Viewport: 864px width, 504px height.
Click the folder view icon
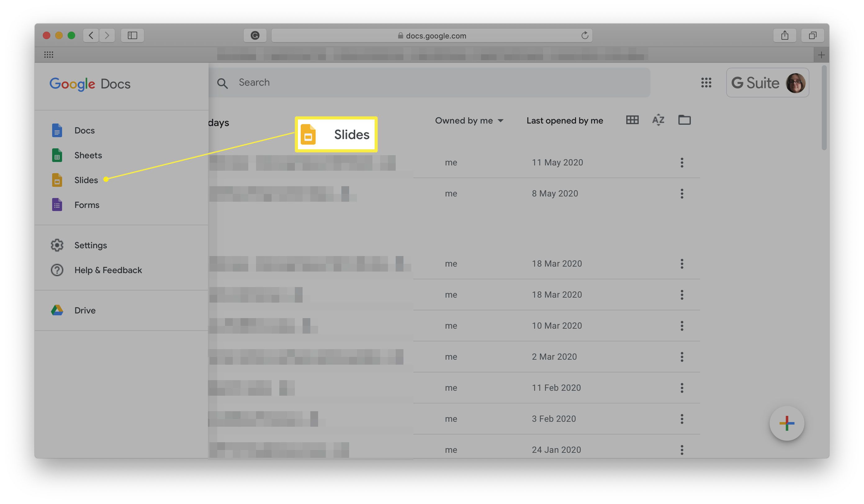coord(684,121)
